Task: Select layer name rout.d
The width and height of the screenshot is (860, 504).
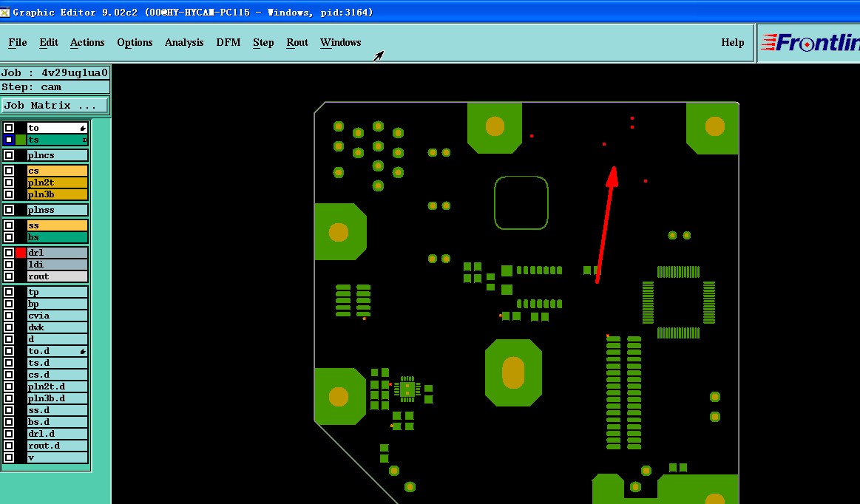Action: [x=58, y=446]
